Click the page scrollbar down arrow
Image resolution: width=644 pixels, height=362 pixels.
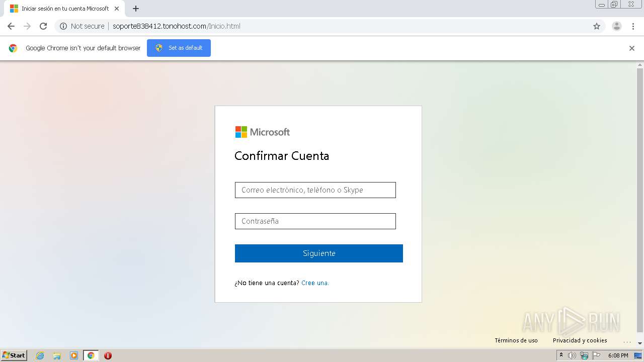tap(640, 344)
